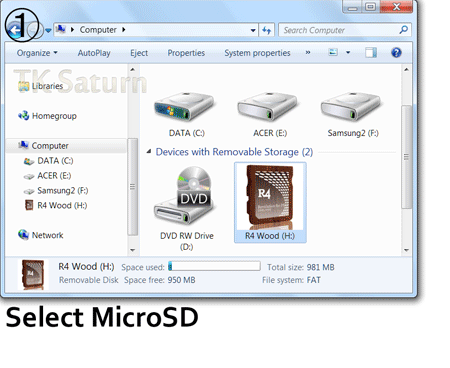
Task: Click Properties in the toolbar
Action: 186,53
